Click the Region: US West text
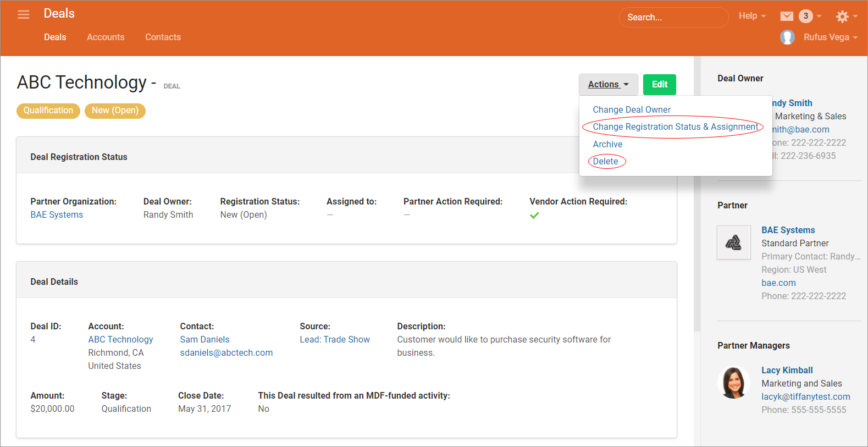Image resolution: width=868 pixels, height=447 pixels. point(794,270)
